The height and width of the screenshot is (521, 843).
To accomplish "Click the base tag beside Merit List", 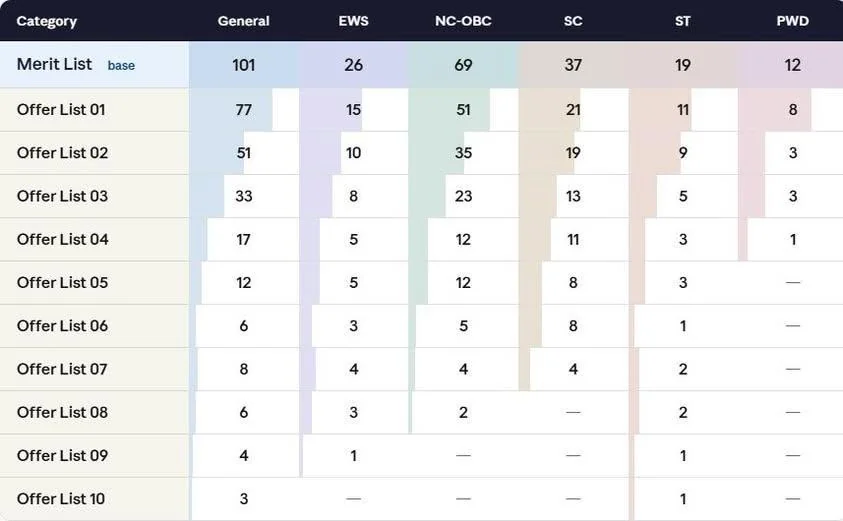I will (x=121, y=66).
